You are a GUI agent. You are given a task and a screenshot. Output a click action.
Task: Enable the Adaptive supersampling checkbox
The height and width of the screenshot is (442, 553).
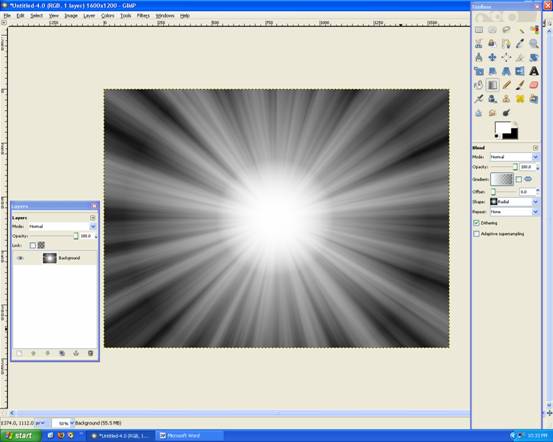pos(476,234)
